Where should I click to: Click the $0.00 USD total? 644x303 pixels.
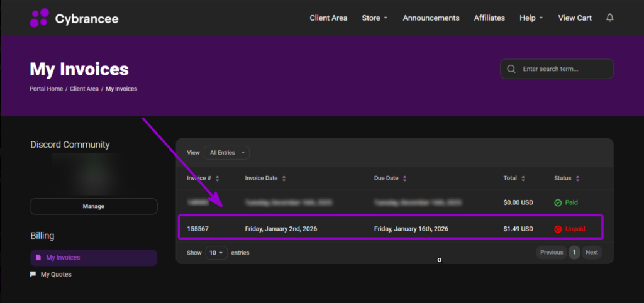pos(518,202)
